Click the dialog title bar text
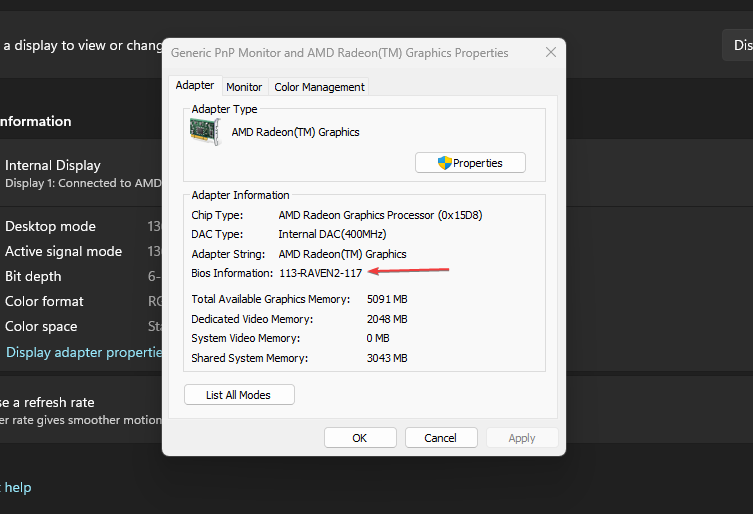Viewport: 753px width, 514px height. pyautogui.click(x=340, y=53)
